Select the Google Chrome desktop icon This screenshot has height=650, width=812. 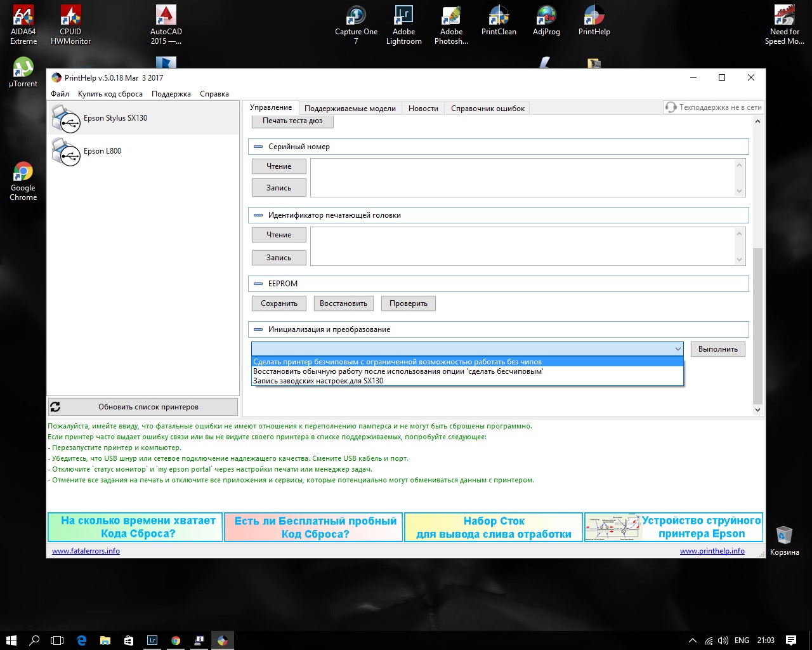coord(23,182)
